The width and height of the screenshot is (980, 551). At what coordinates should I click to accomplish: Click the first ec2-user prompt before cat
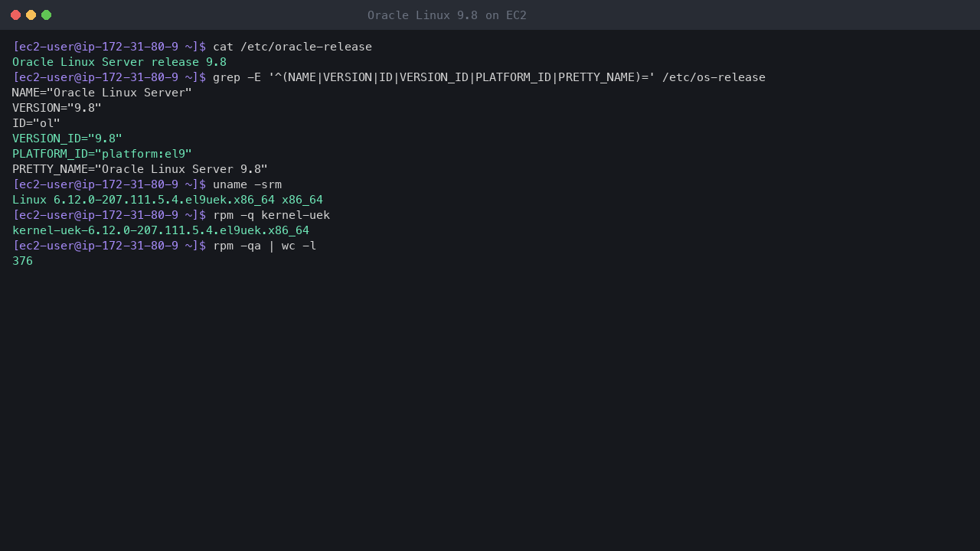coord(109,47)
